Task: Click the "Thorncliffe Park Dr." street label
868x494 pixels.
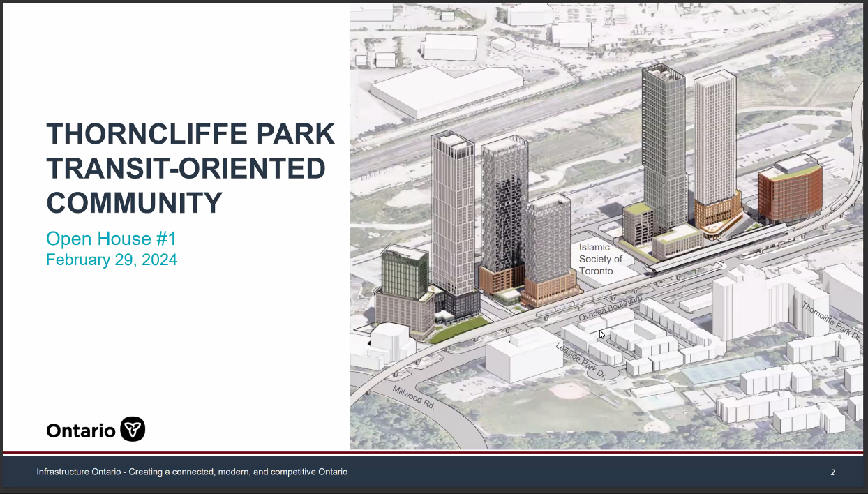Action: tap(831, 321)
